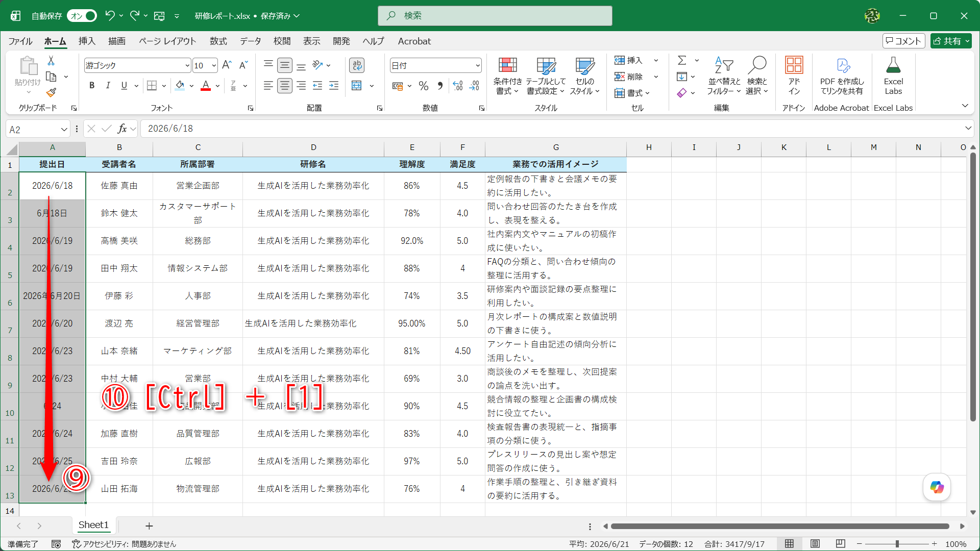Toggle Bold formatting
980x551 pixels.
(x=92, y=86)
